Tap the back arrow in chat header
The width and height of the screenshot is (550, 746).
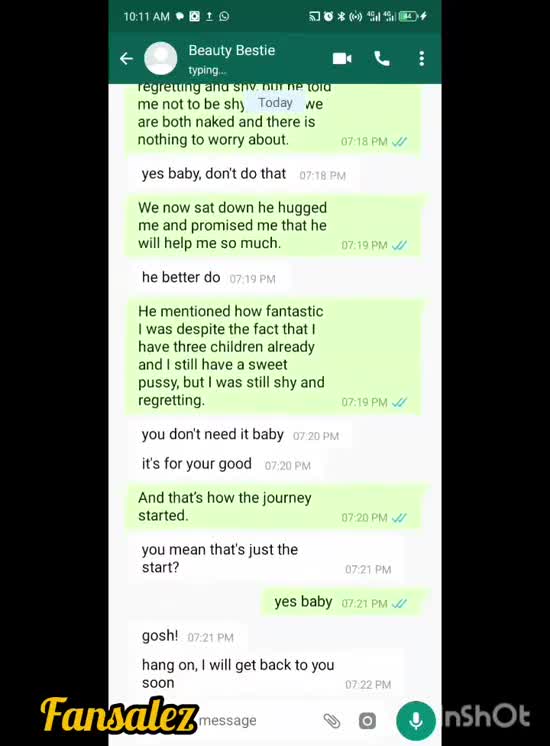click(126, 59)
